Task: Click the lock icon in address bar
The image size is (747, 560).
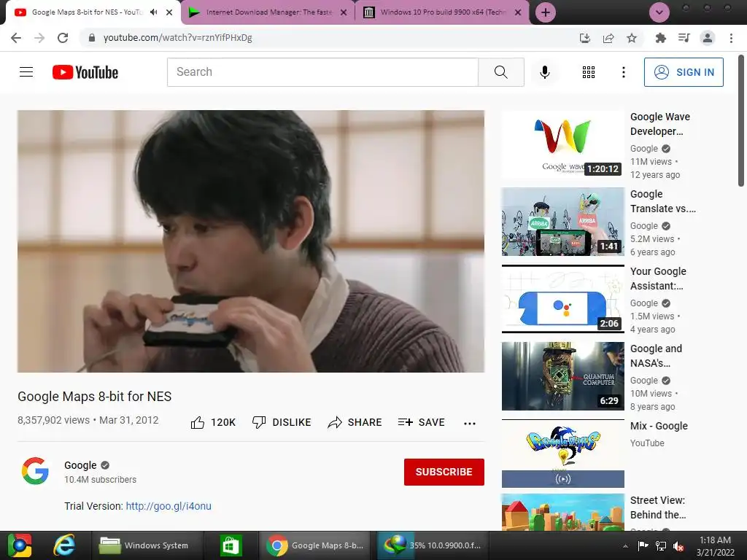Action: (x=92, y=38)
